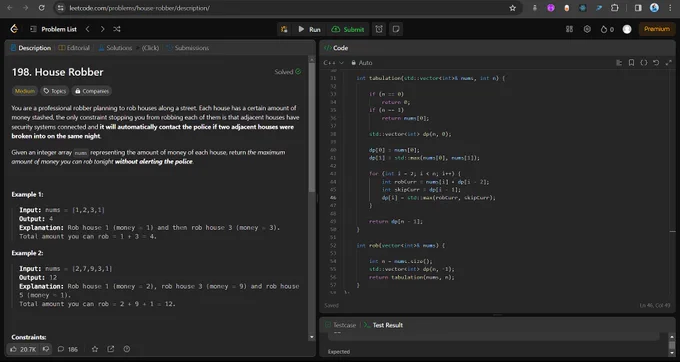Run the code
This screenshot has width=680, height=362.
click(x=309, y=29)
